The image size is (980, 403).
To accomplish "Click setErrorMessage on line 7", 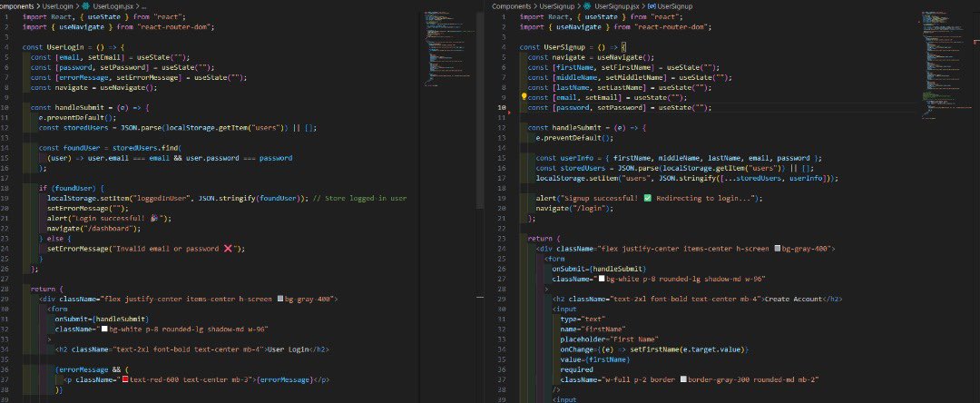I will pyautogui.click(x=149, y=77).
